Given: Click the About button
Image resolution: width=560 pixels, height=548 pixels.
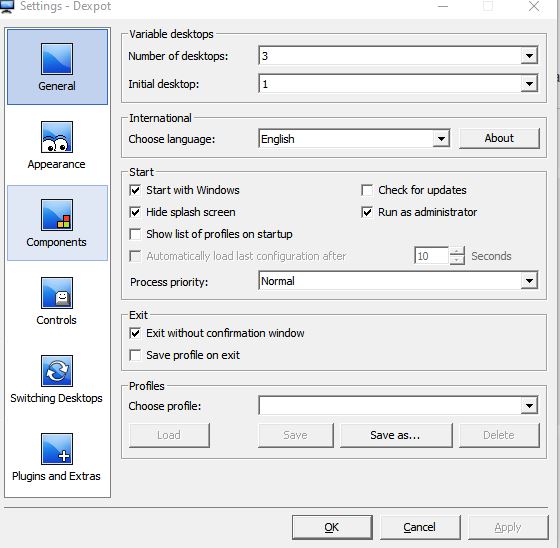Looking at the screenshot, I should tap(499, 138).
